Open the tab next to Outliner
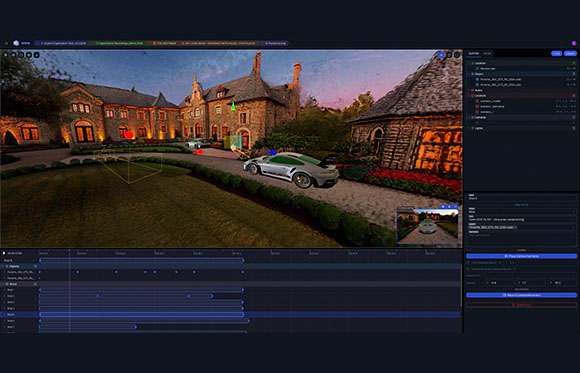This screenshot has width=580, height=373. 487,53
